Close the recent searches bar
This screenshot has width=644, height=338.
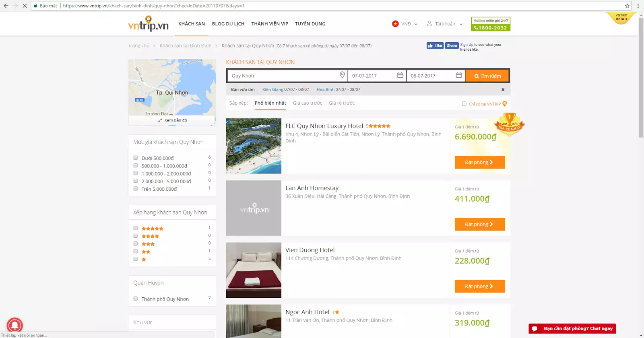503,89
